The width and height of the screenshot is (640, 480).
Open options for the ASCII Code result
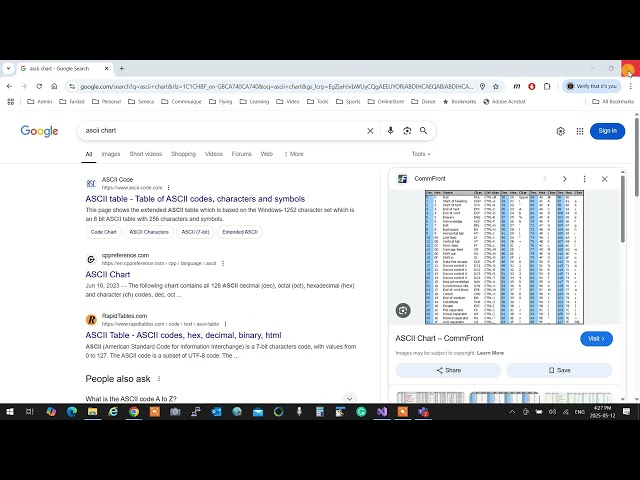click(x=169, y=188)
